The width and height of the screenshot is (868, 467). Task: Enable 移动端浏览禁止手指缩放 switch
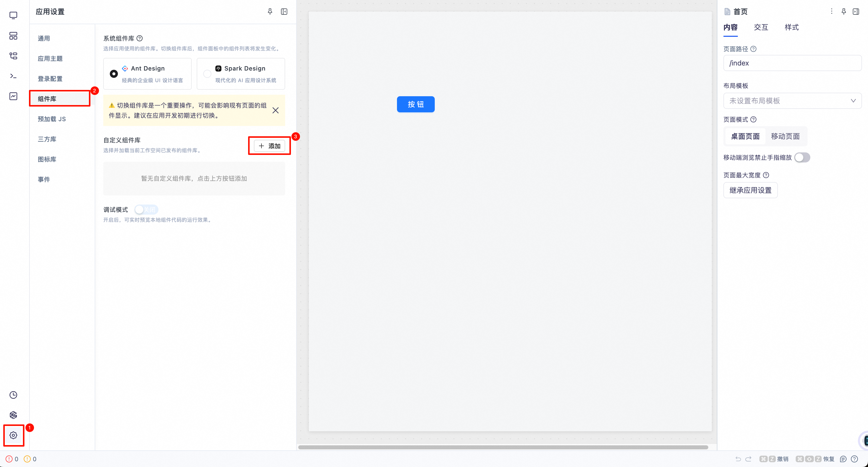click(802, 157)
